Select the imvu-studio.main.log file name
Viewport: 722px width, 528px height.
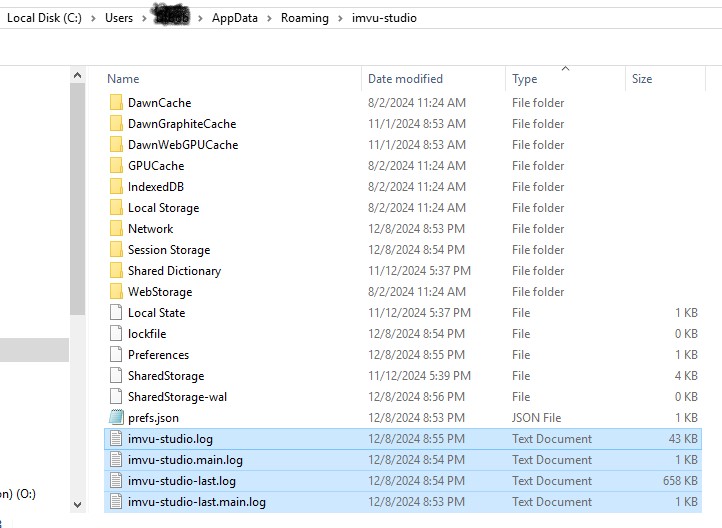pos(185,460)
